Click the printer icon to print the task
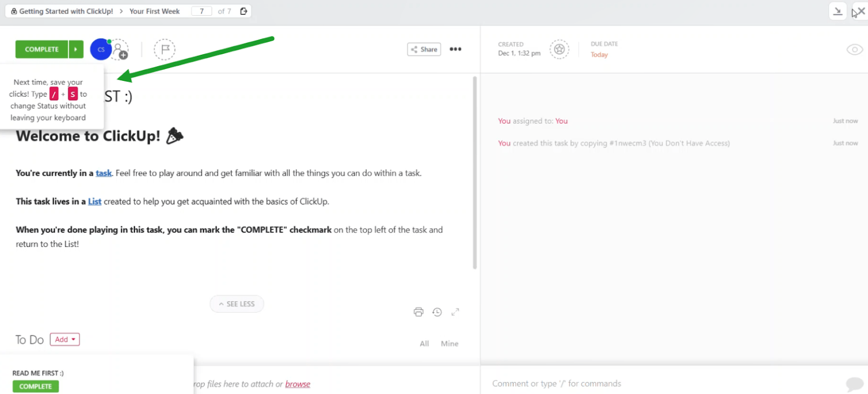The image size is (868, 394). (419, 311)
